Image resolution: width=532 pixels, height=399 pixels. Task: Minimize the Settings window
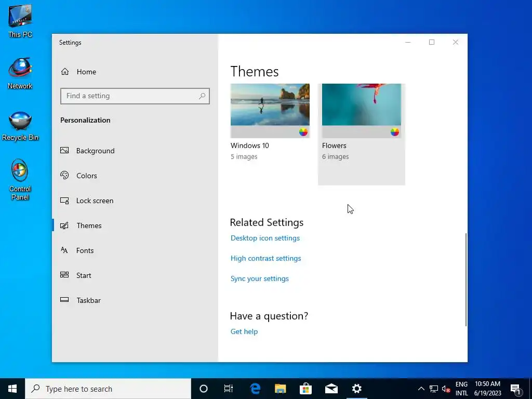pos(408,43)
